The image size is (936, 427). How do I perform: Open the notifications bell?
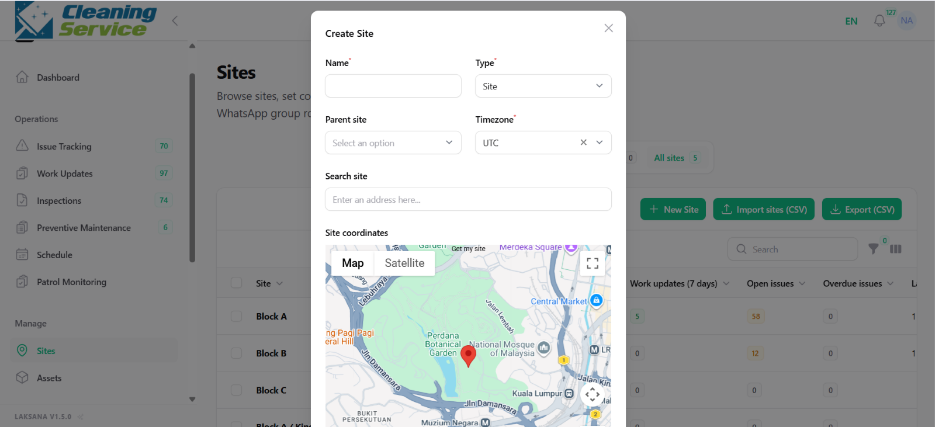tap(879, 21)
